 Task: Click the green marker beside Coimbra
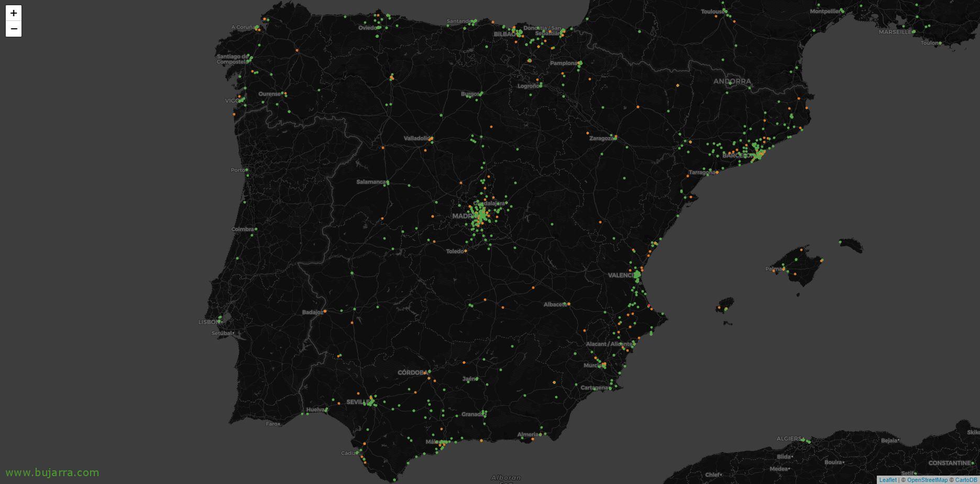click(256, 229)
